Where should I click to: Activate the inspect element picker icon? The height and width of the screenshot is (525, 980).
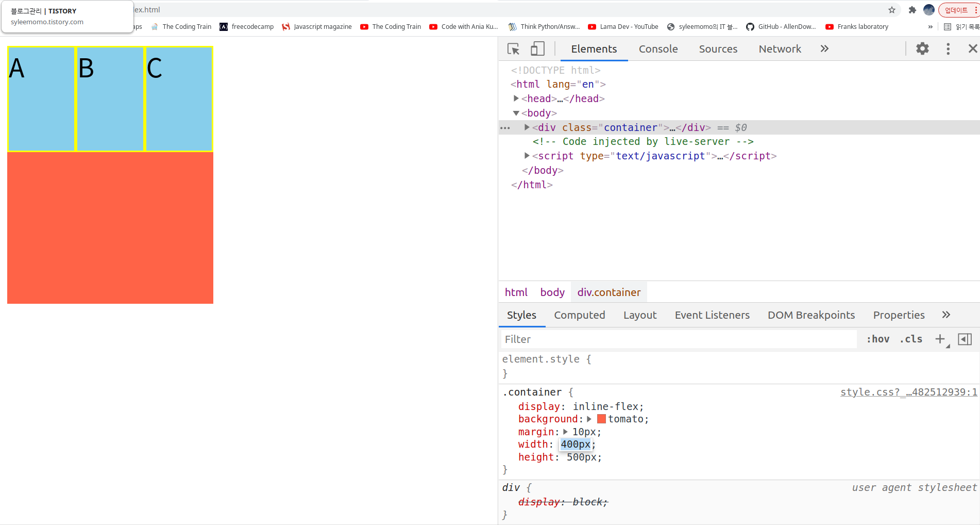coord(513,49)
